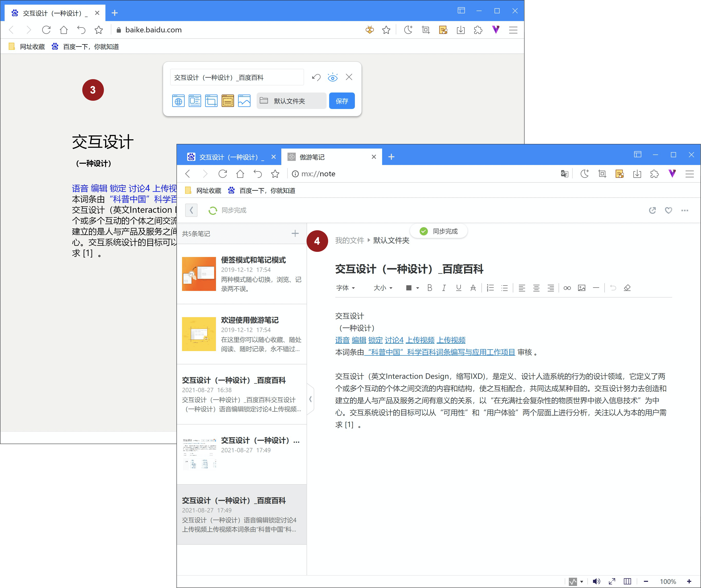This screenshot has height=588, width=701.
Task: Open the 默认文件夹 folder selector in popup
Action: tap(291, 101)
